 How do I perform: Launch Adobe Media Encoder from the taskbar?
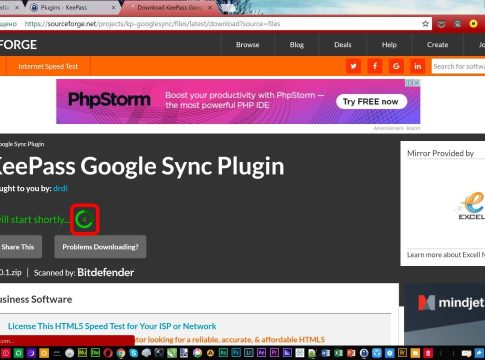coord(287,353)
